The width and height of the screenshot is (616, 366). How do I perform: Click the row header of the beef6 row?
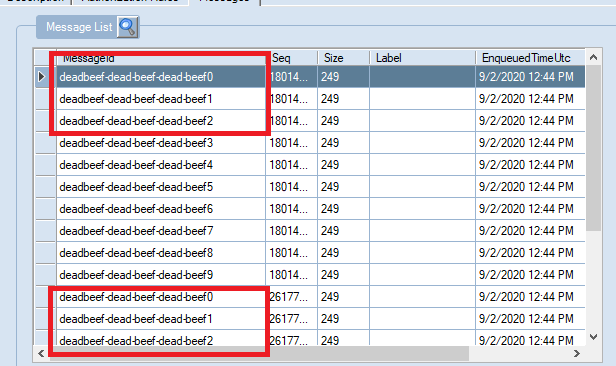45,209
